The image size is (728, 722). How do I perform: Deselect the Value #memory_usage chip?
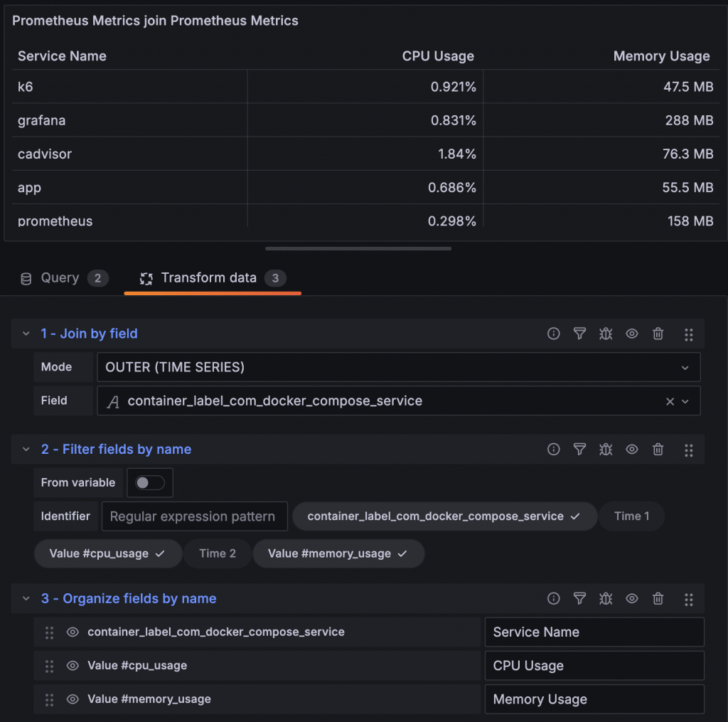pos(338,554)
